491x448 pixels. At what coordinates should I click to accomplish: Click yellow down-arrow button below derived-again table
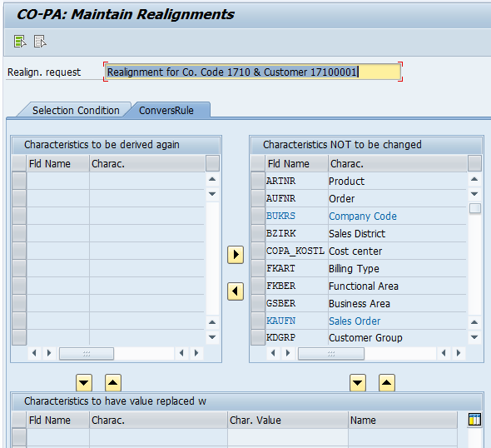[84, 382]
